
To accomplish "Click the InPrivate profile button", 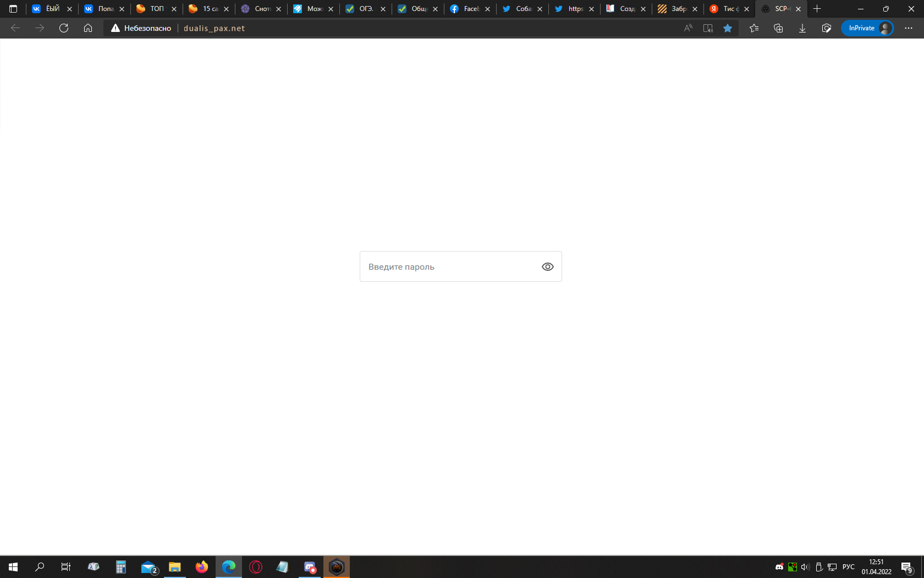I will click(867, 28).
